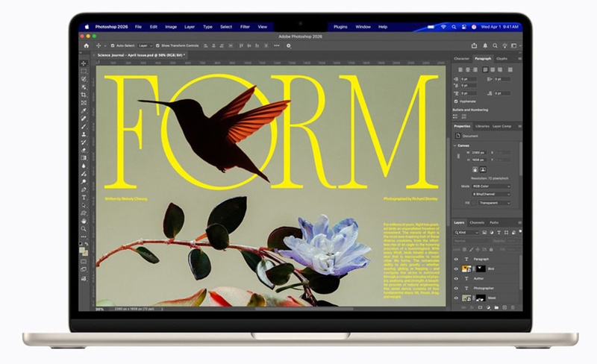
Task: Open the Auto-Select Layer dropdown
Action: [x=146, y=45]
